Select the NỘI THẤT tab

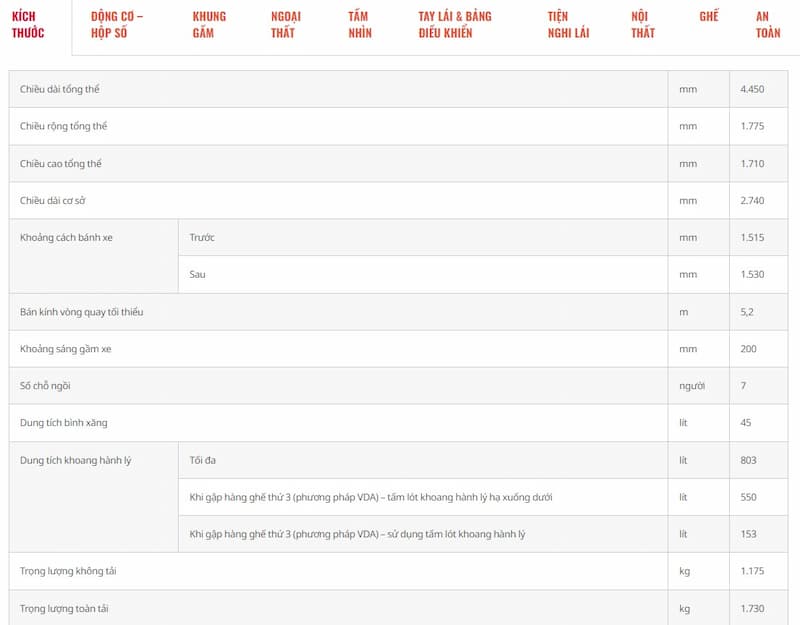643,24
